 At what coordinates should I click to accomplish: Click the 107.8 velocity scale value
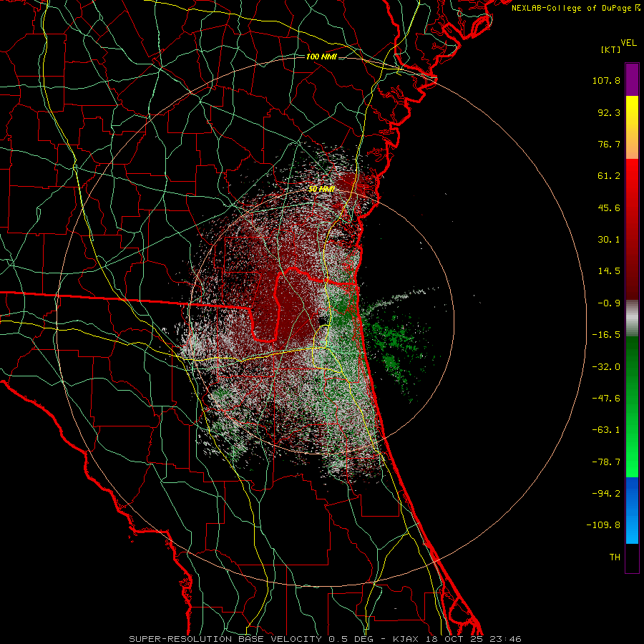(x=606, y=80)
